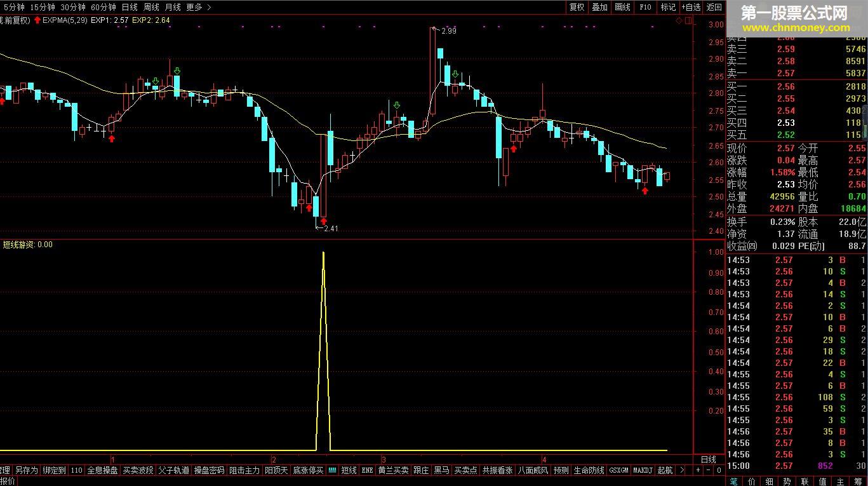The height and width of the screenshot is (486, 868).
Task: Select the 阻击主力 indicator tab
Action: [x=244, y=471]
